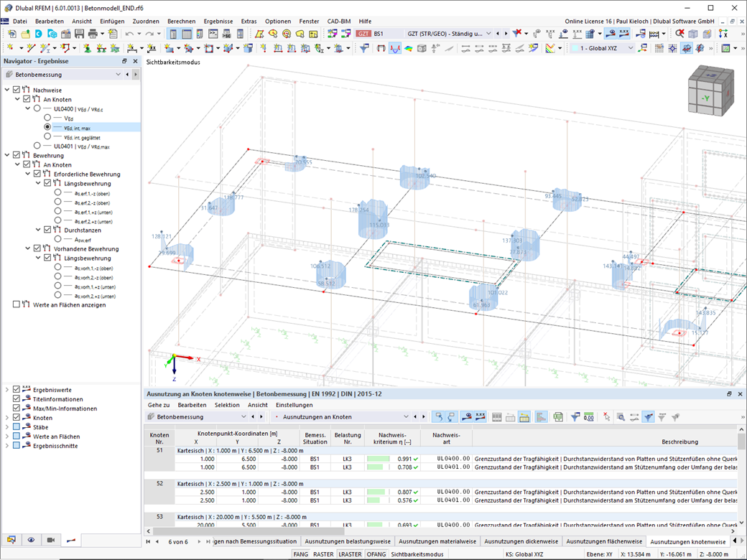Click the Knoten Nr. 52 row header
The width and height of the screenshot is (747, 560).
(x=159, y=484)
